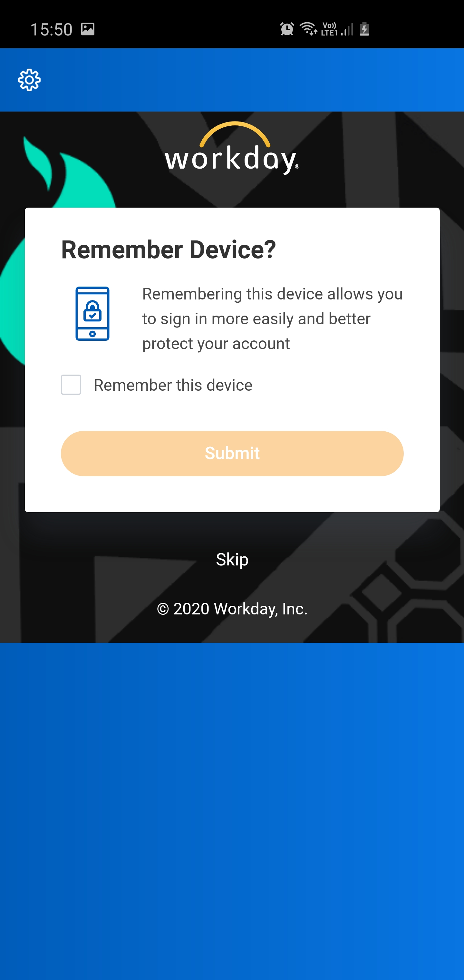
Task: Tap the phone with padlock illustration
Action: click(92, 313)
